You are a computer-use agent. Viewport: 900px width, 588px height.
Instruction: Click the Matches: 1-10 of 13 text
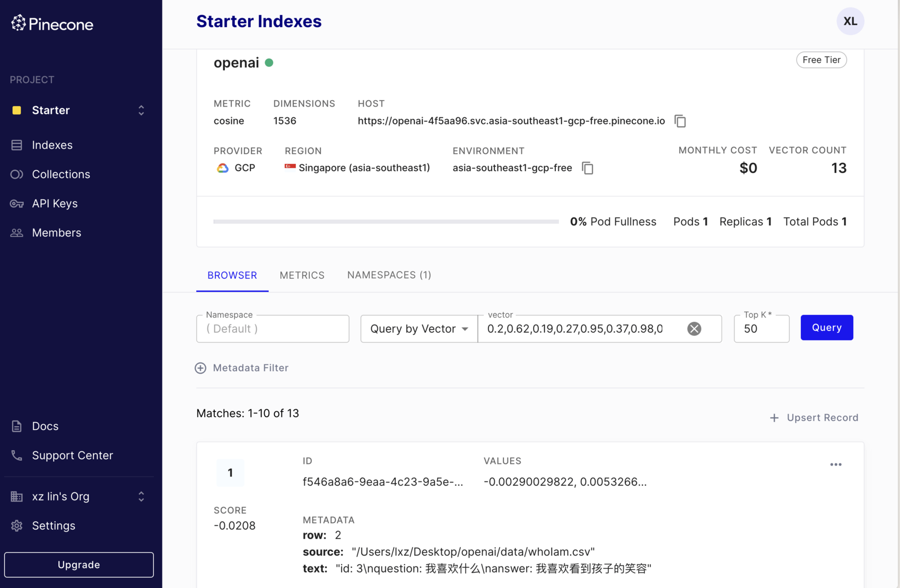click(248, 414)
